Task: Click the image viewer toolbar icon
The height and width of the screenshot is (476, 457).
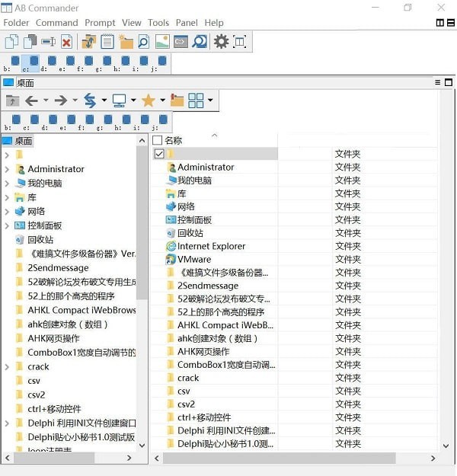Action: tap(161, 42)
